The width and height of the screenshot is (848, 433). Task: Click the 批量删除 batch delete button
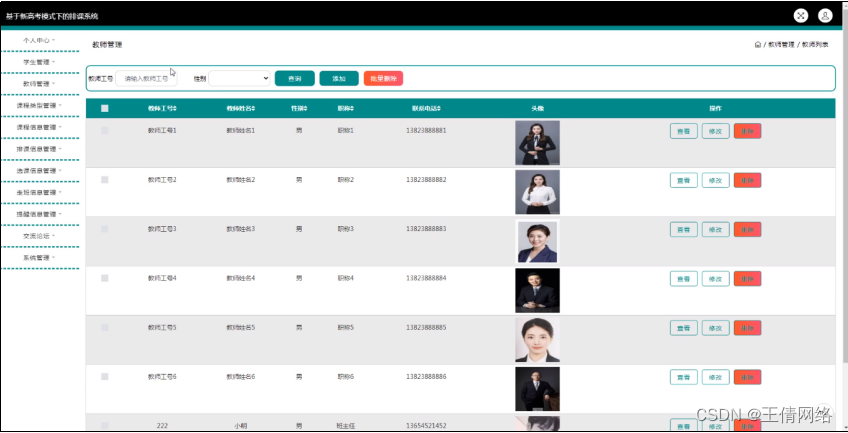[383, 78]
